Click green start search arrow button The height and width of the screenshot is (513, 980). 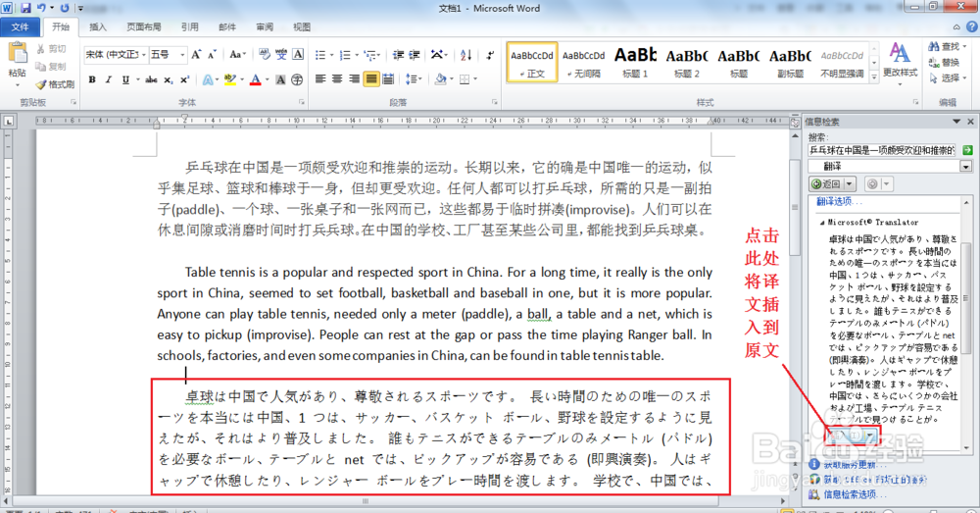967,150
